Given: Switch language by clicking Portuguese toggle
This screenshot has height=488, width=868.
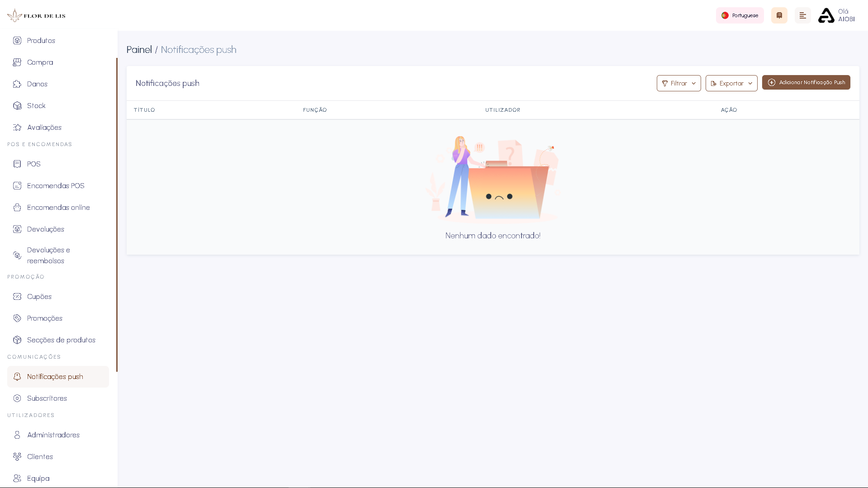Looking at the screenshot, I should [x=740, y=15].
